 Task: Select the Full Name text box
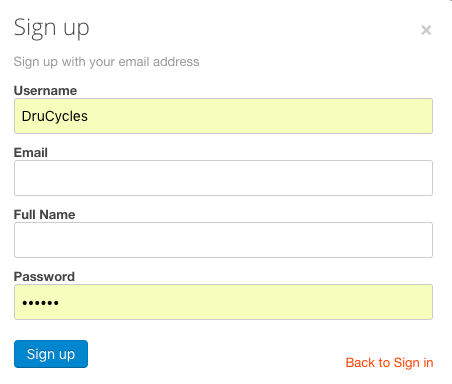(x=223, y=240)
